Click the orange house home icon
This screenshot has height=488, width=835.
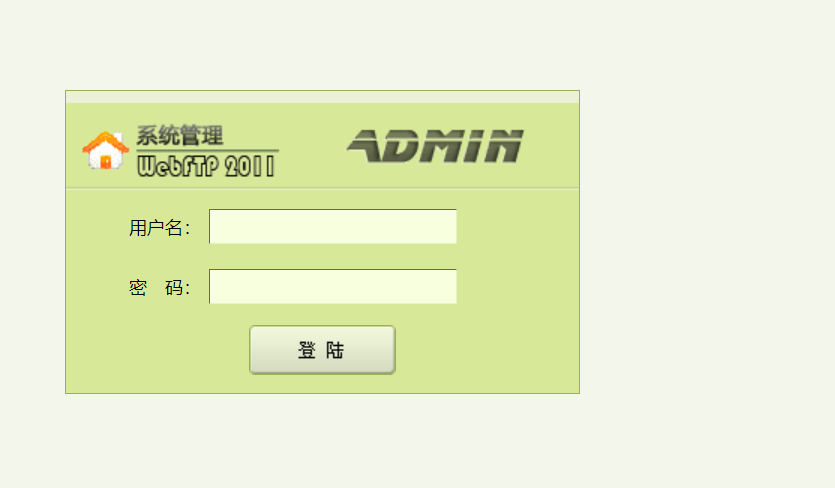tap(105, 150)
